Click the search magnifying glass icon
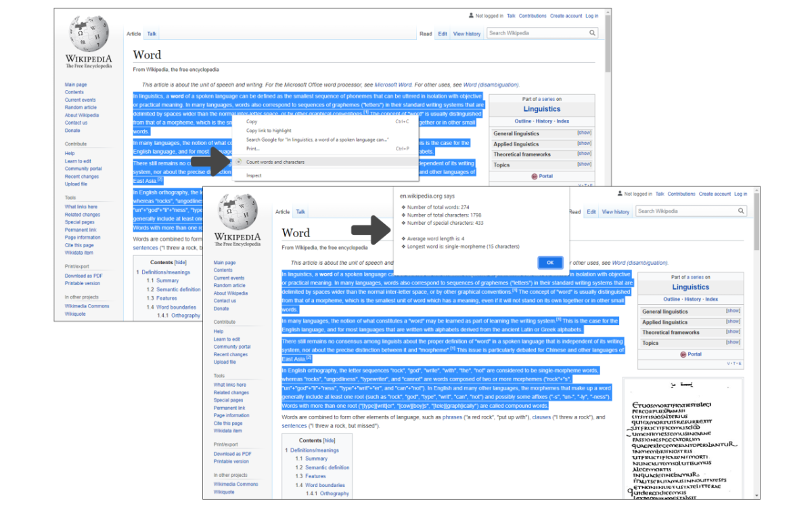812x508 pixels. coord(591,33)
